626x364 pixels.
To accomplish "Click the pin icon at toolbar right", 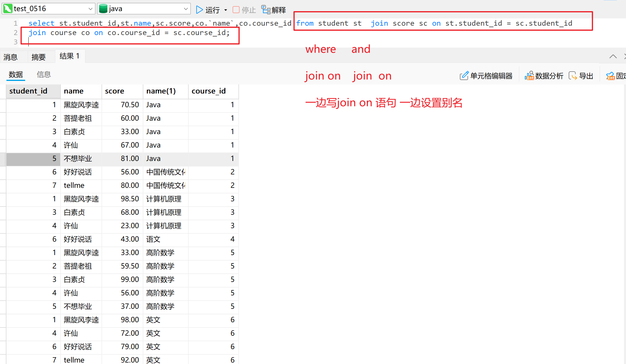I will click(x=610, y=76).
